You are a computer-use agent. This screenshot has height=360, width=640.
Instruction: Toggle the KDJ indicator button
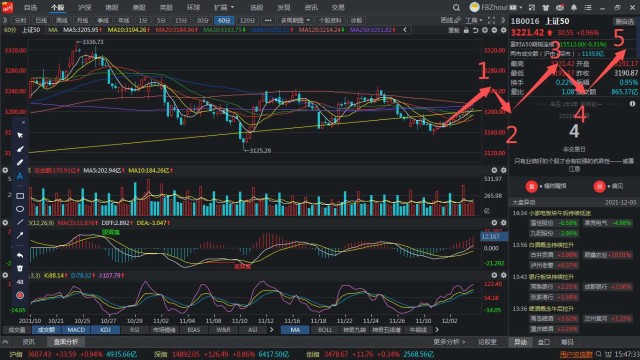105,330
